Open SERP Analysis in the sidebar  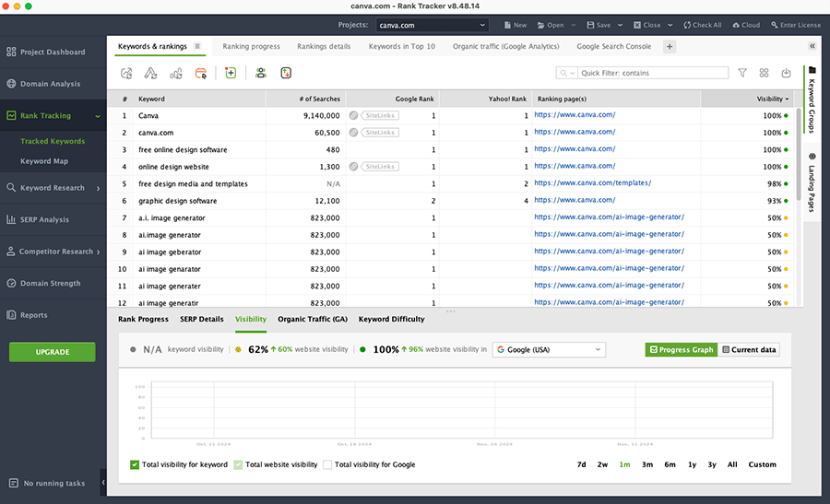pos(53,219)
